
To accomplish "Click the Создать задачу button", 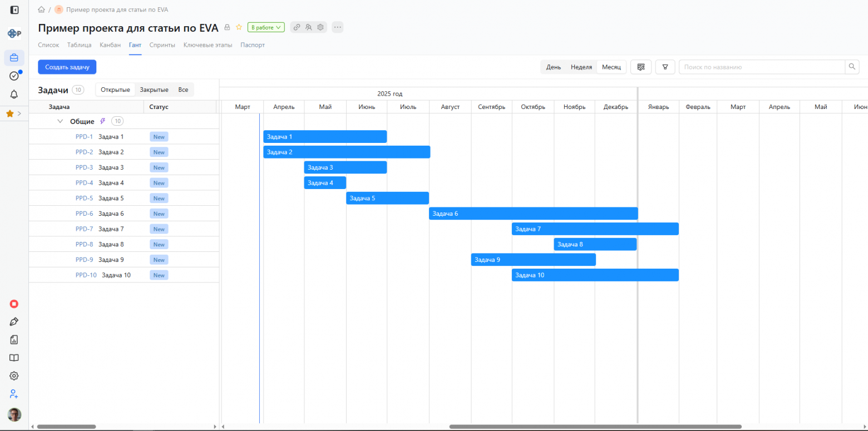I will tap(67, 67).
